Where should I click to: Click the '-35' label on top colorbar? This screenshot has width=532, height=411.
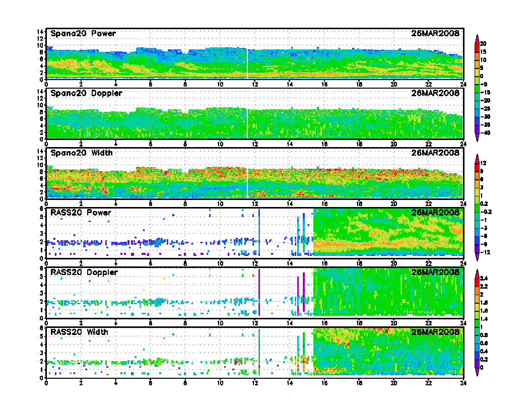(x=485, y=125)
